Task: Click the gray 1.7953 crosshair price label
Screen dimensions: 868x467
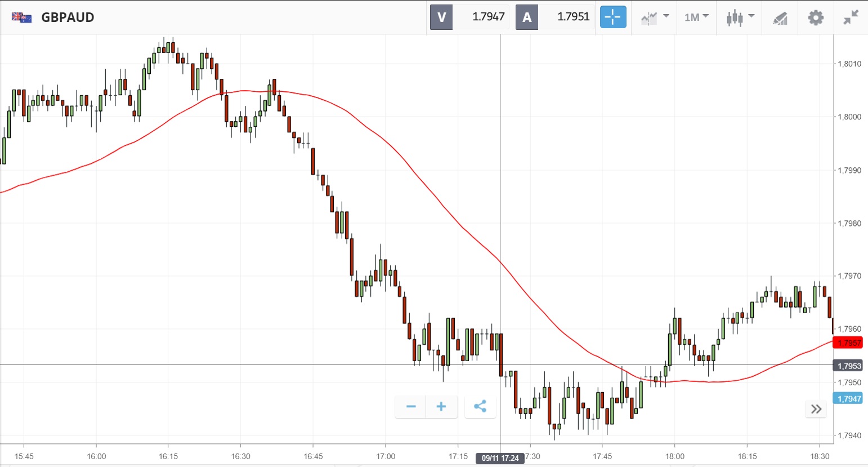Action: click(x=849, y=366)
